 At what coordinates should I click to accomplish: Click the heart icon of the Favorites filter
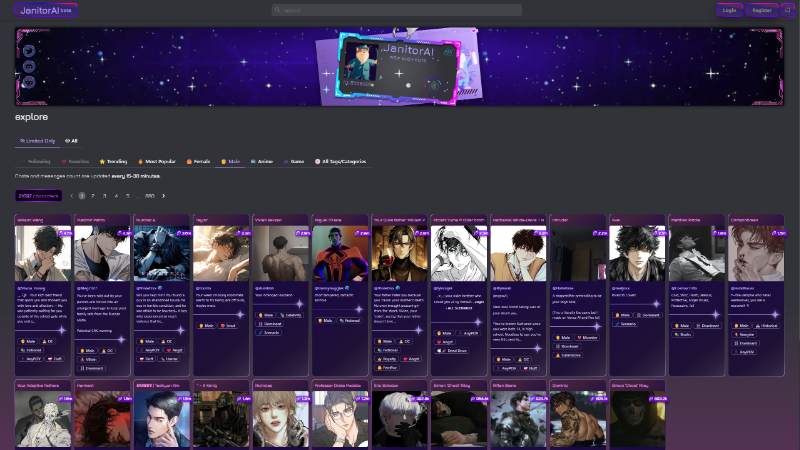coord(64,162)
